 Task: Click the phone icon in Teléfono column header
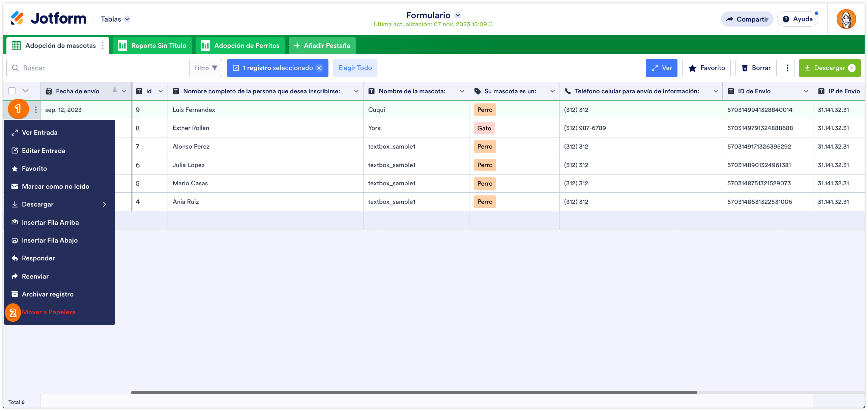pos(568,91)
